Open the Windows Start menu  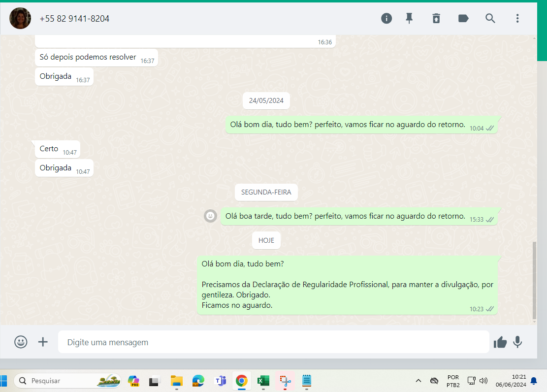click(x=3, y=381)
